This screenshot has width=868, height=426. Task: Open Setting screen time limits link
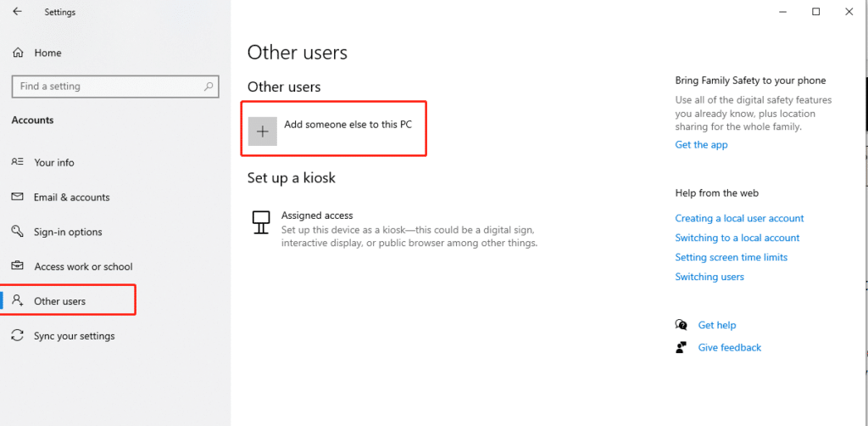coord(732,257)
